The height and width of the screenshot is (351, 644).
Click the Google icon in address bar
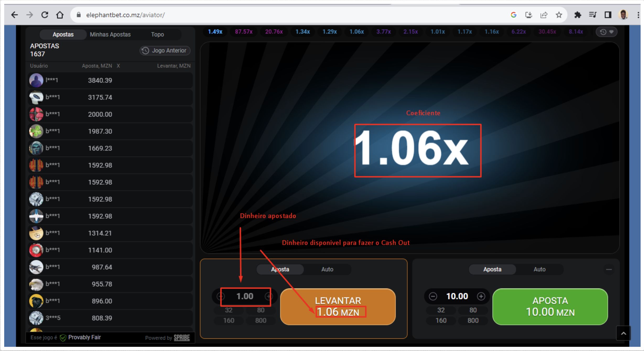coord(513,15)
